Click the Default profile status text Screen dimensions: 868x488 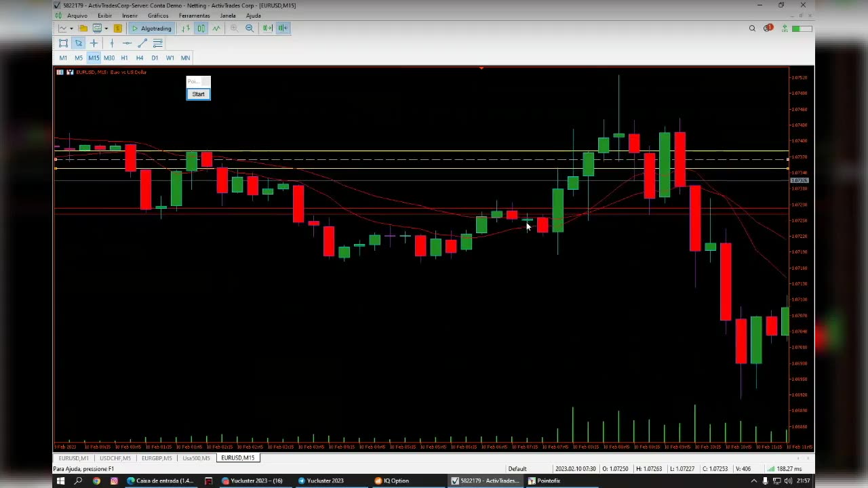pos(517,469)
